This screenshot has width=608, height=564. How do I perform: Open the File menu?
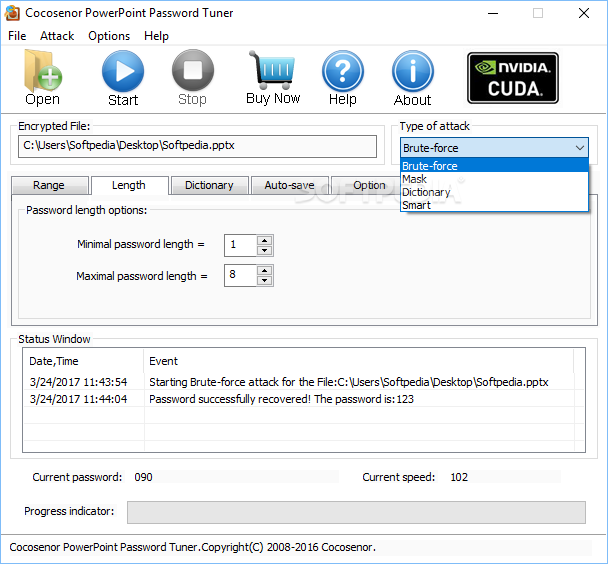point(17,36)
